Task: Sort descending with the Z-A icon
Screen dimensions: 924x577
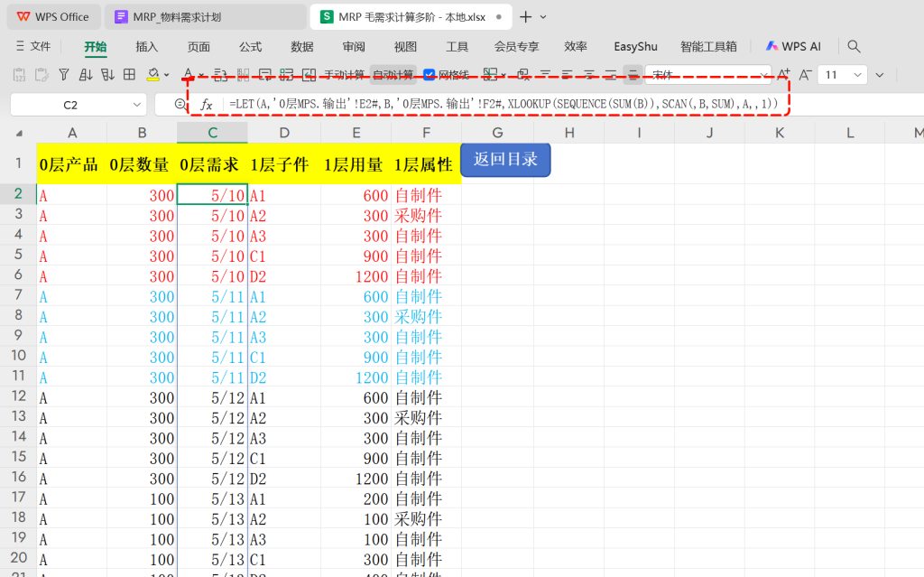Action: tap(107, 75)
